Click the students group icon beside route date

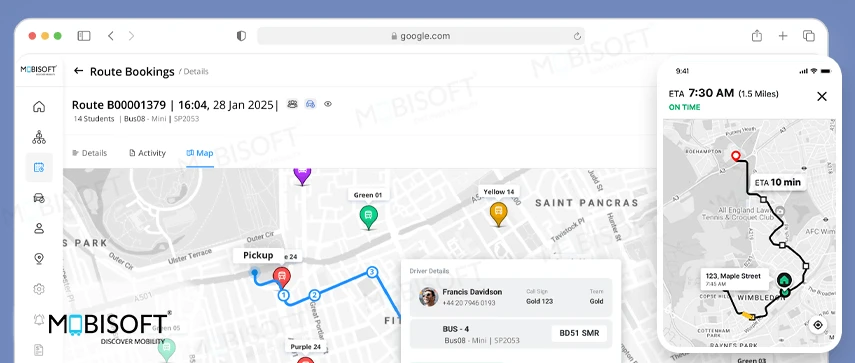coord(292,104)
